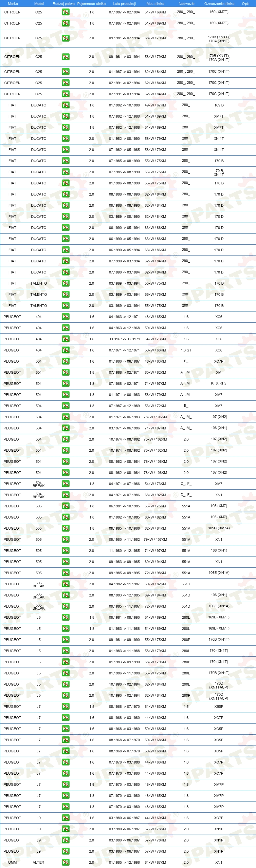Click the 06.1981 -> 10.1985 date cell
256x868 pixels.
[x=124, y=506]
